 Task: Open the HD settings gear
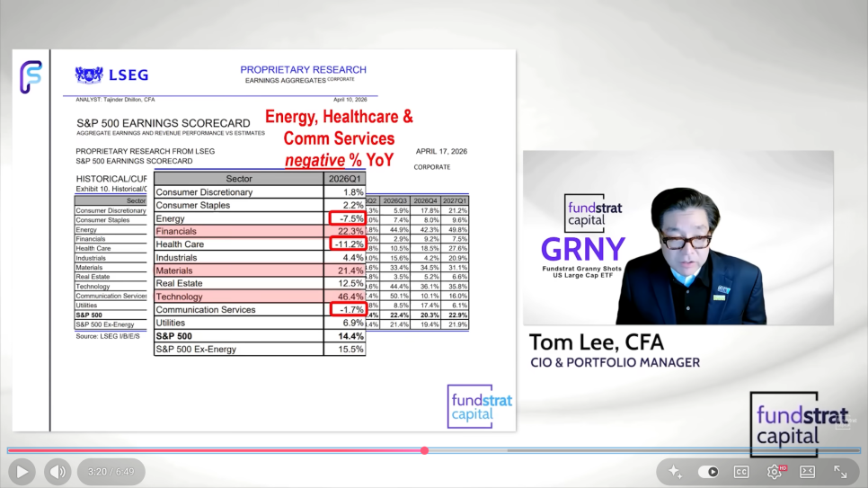(x=775, y=472)
